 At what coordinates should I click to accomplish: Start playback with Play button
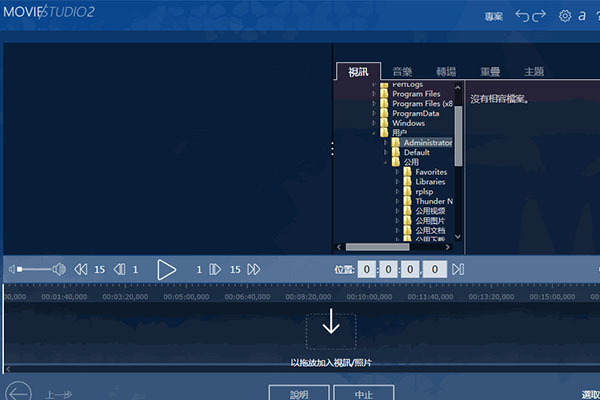click(x=166, y=269)
